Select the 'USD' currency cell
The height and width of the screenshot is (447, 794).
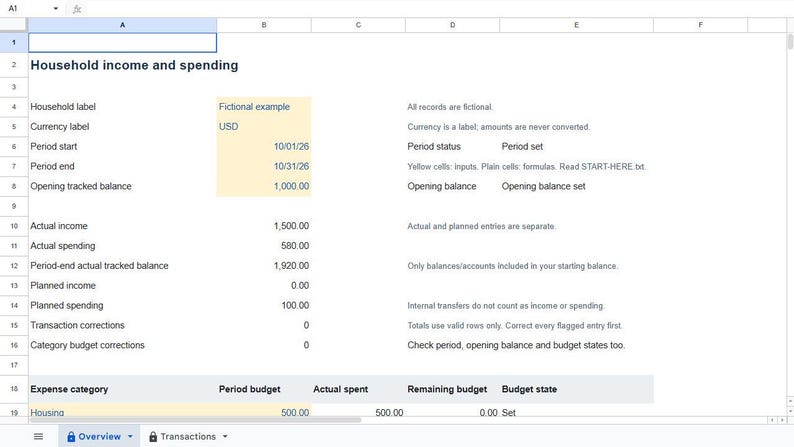point(264,127)
